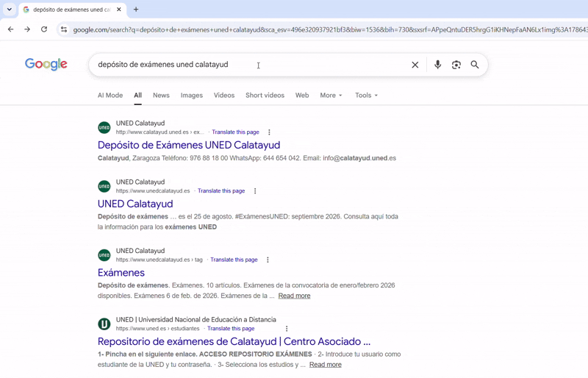Start voice search with microphone
The image size is (588, 378).
point(437,65)
